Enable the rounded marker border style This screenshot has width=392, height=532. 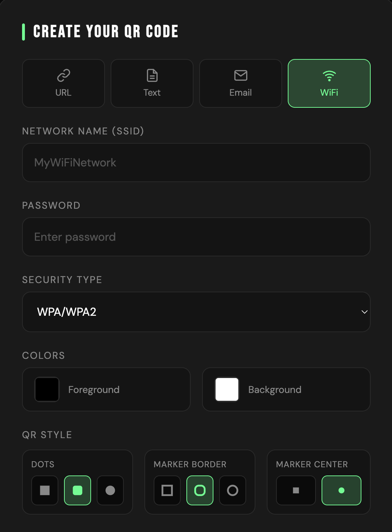200,490
